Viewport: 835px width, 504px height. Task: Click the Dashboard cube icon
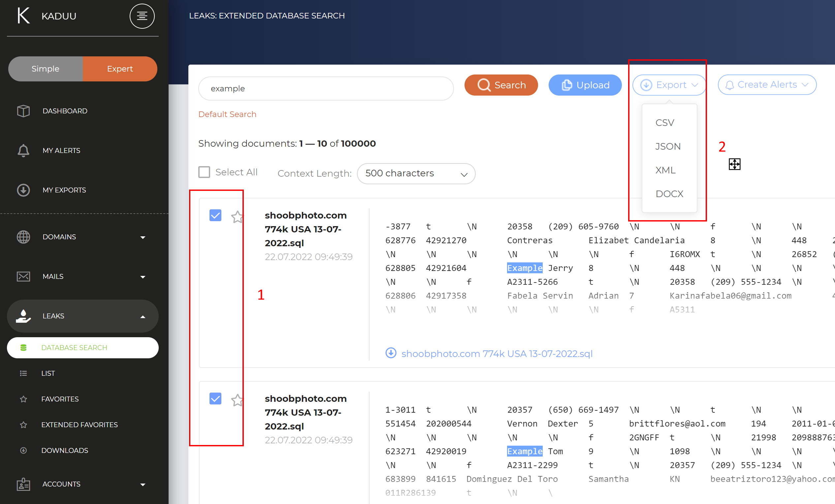[x=23, y=111]
